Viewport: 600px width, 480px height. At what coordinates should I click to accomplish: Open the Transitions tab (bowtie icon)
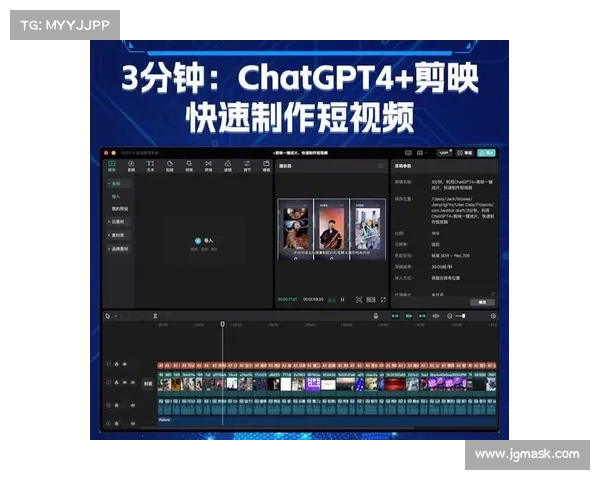208,166
